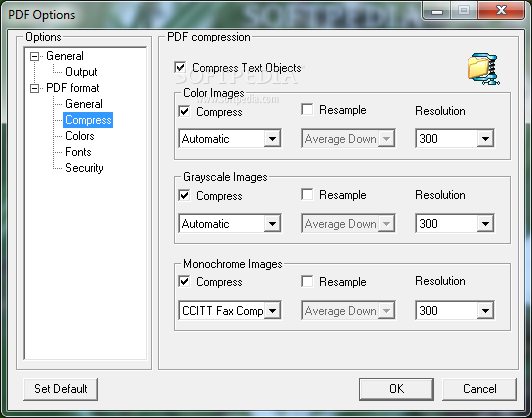The width and height of the screenshot is (532, 418).
Task: Select General under PDF format
Action: (84, 104)
